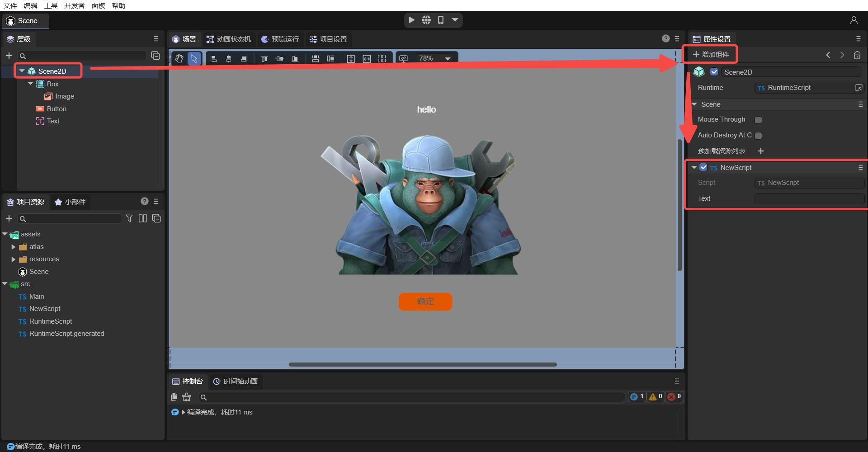
Task: Open the RuntimeScript file link icon
Action: (859, 88)
